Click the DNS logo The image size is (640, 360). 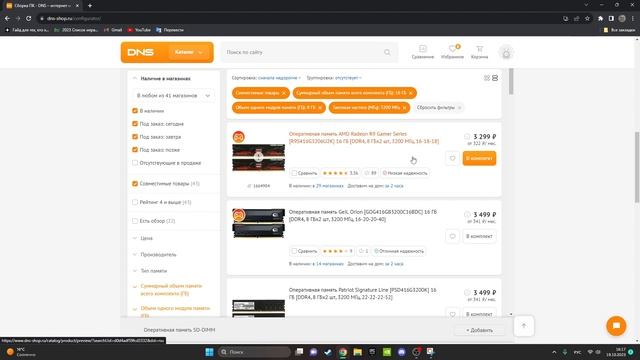coord(140,52)
